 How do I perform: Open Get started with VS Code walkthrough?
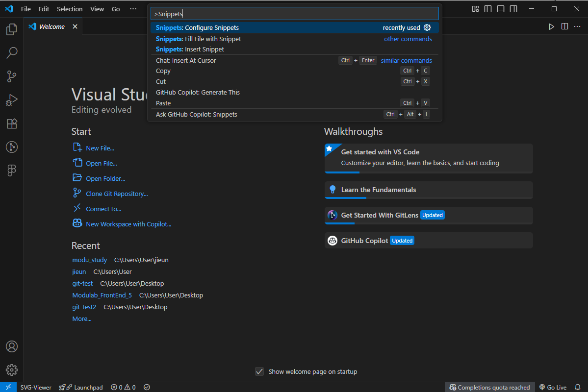coord(428,158)
